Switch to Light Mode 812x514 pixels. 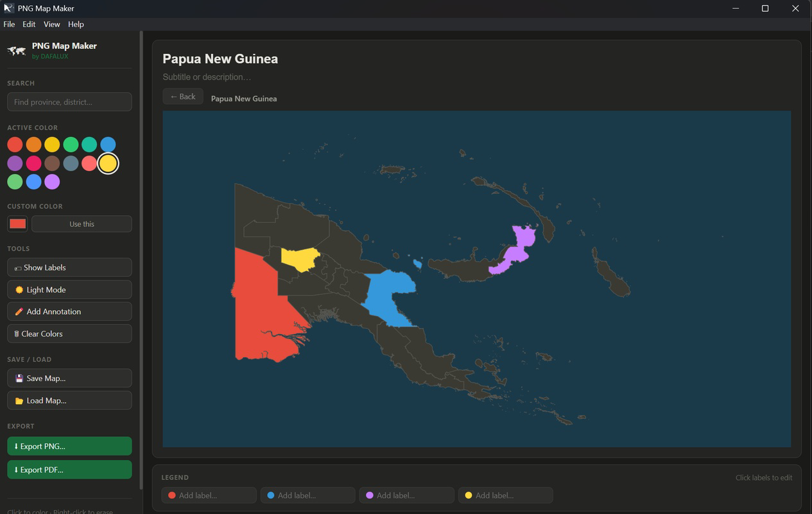[69, 290]
